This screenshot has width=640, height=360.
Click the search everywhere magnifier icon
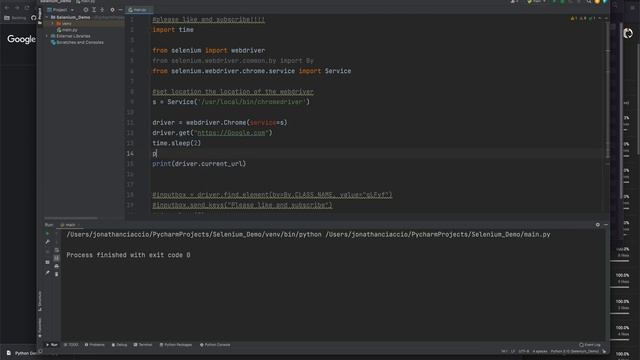pos(589,2)
